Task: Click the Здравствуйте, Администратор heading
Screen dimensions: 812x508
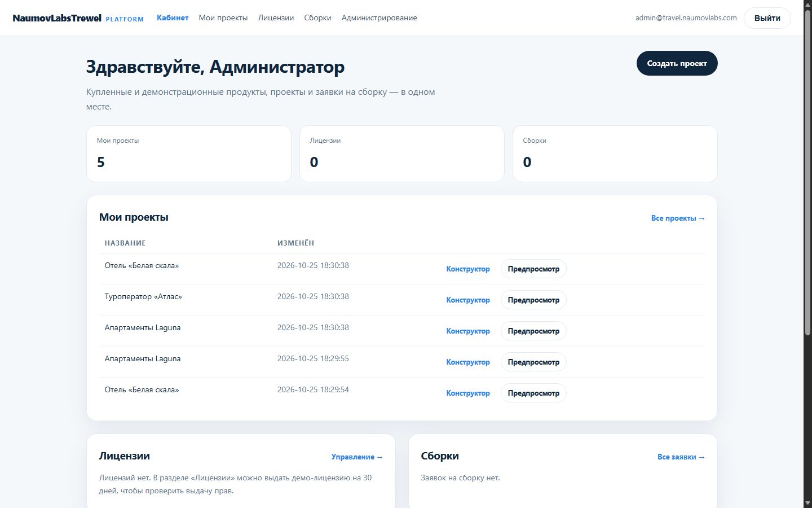Action: (x=215, y=67)
